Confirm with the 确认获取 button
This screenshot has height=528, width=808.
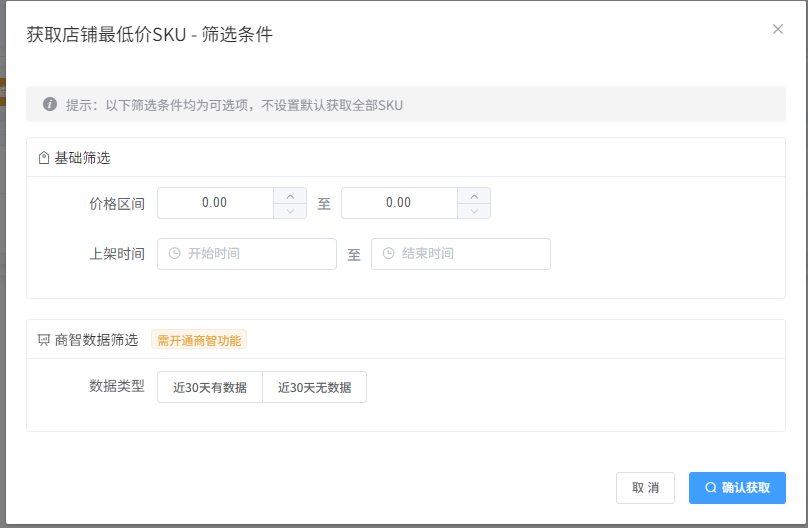coord(737,488)
